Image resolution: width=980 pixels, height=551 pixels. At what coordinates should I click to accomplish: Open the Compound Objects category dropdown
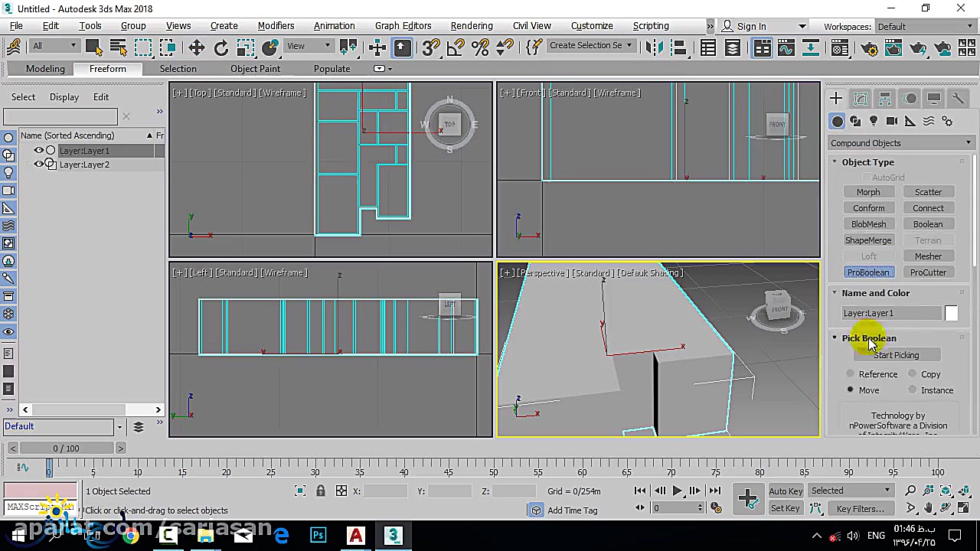(x=900, y=143)
